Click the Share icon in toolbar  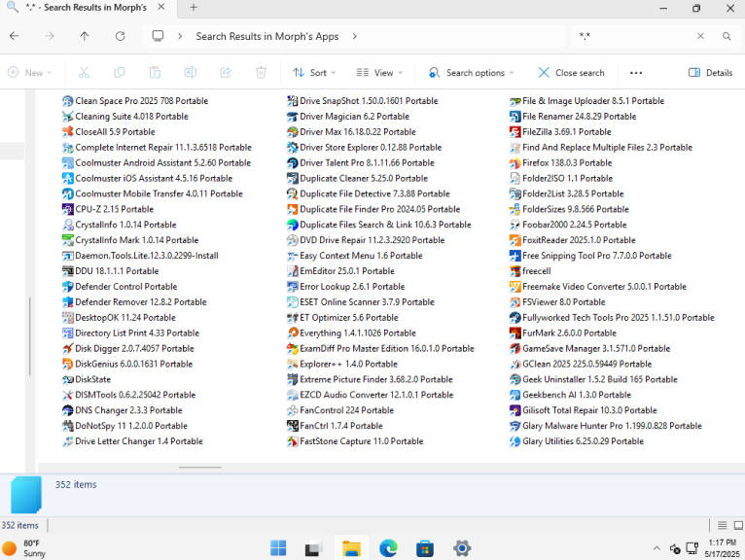226,73
